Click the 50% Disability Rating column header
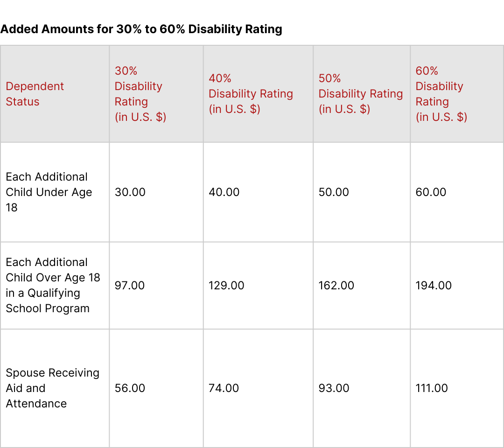The image size is (504, 448). pos(361,94)
